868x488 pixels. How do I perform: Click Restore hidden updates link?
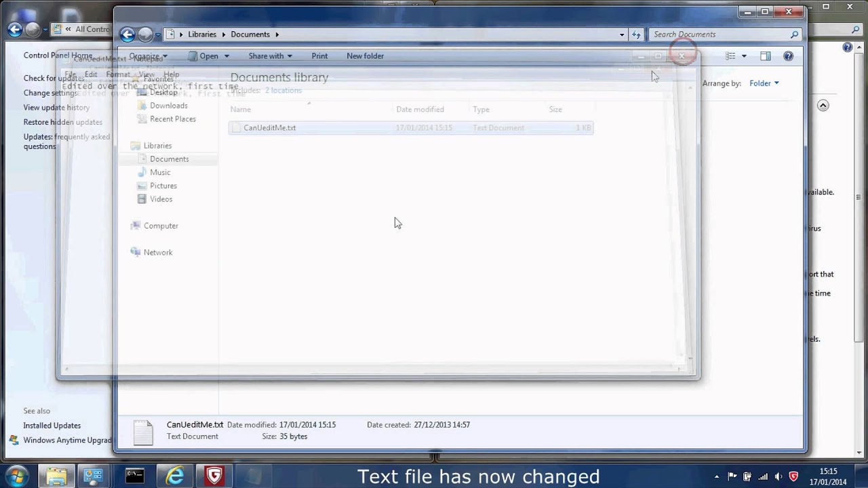62,123
